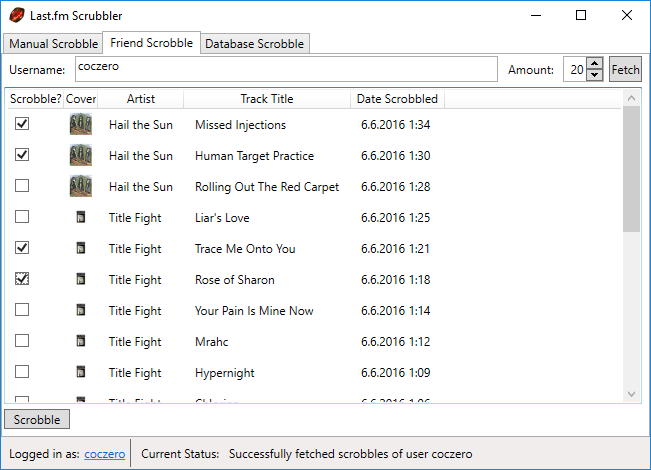Screen dimensions: 651x470
Task: Click cover icon beside Rose of Sharon
Action: coord(81,279)
